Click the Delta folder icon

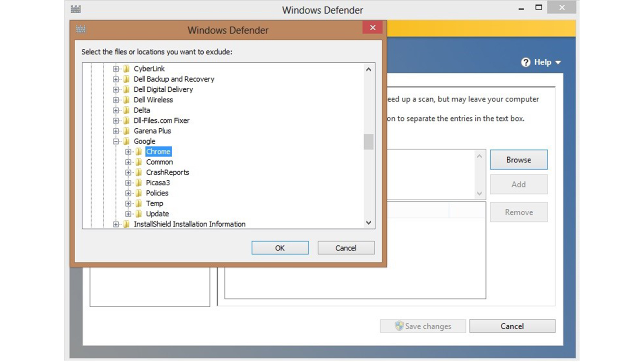(126, 110)
